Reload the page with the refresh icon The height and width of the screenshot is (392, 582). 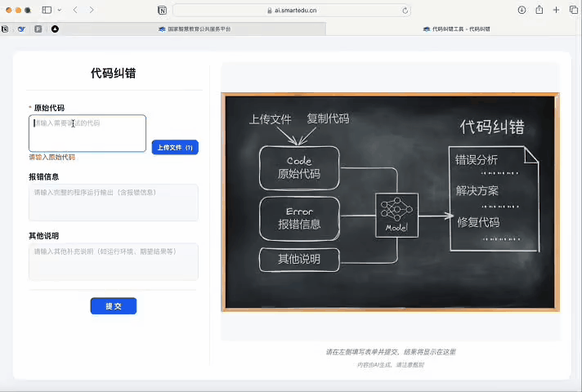(405, 11)
